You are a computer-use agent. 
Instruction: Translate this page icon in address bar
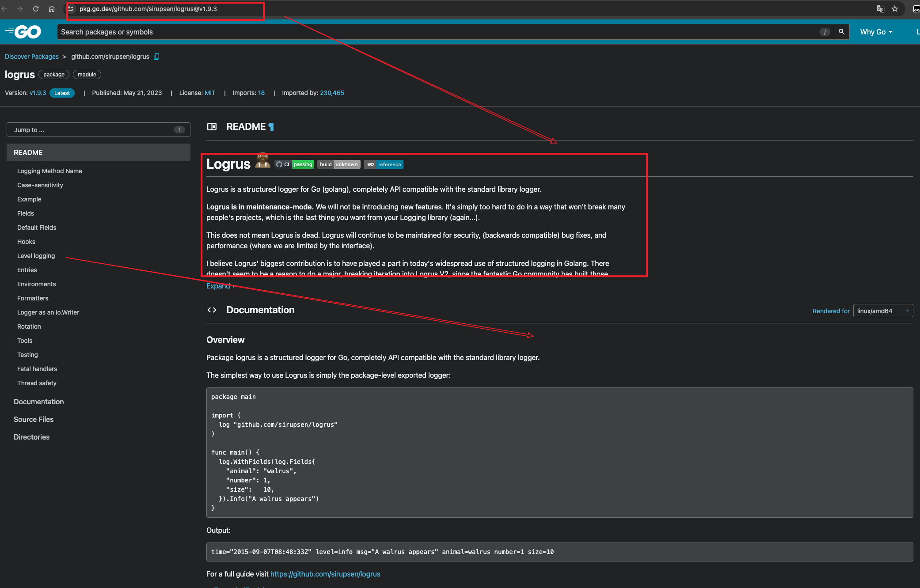click(880, 9)
